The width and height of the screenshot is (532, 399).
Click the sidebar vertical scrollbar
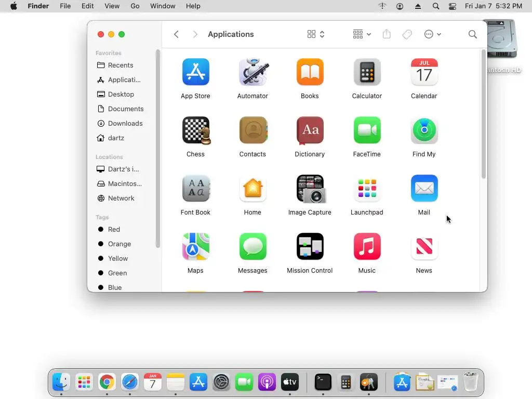pyautogui.click(x=158, y=149)
